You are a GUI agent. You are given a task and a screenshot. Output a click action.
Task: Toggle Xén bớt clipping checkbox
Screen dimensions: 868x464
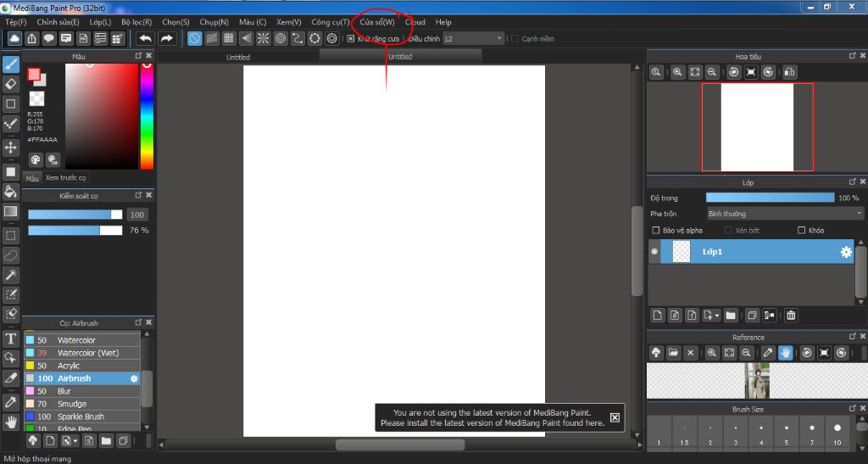tap(728, 231)
